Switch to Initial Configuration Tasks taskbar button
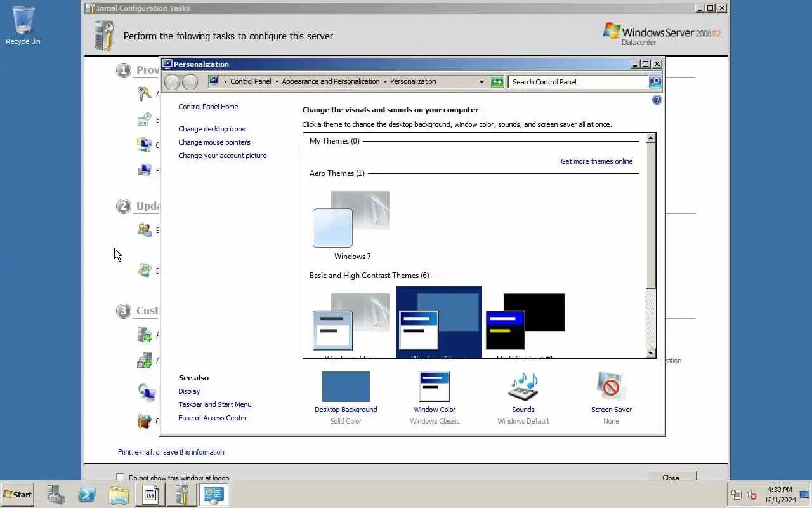The width and height of the screenshot is (812, 508). 181,494
